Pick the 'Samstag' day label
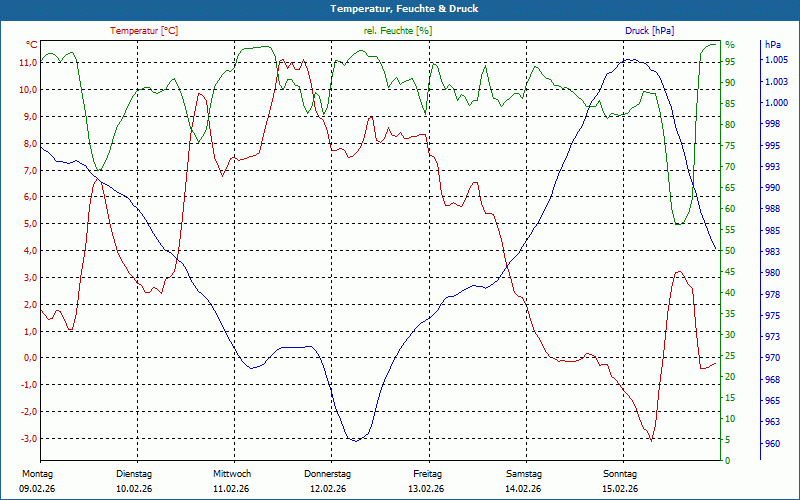Image resolution: width=800 pixels, height=500 pixels. point(523,474)
